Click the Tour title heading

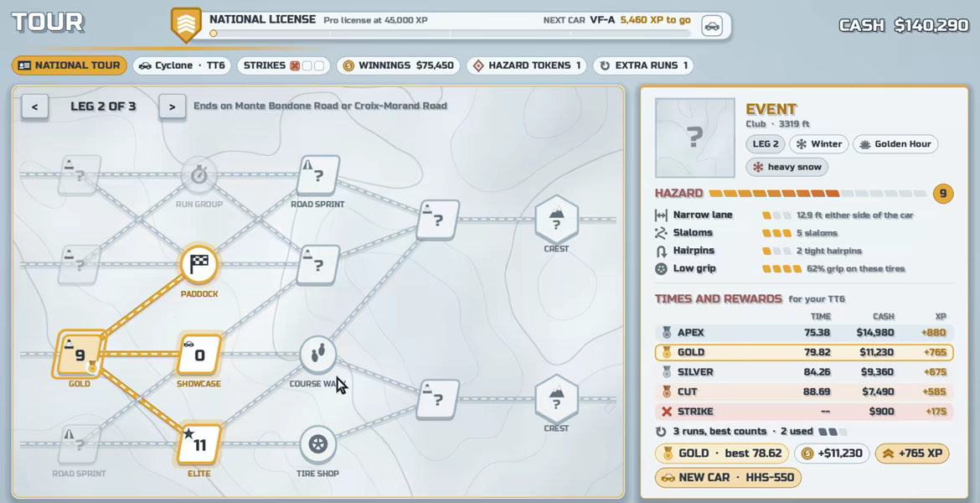pos(48,23)
